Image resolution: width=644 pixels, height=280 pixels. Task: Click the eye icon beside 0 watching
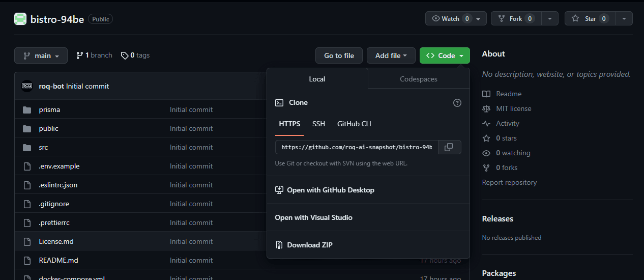point(486,153)
